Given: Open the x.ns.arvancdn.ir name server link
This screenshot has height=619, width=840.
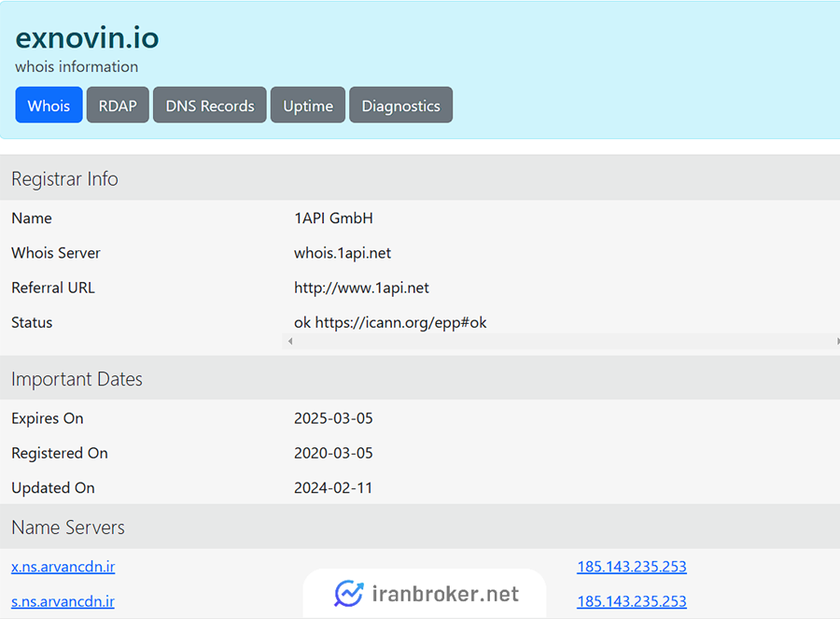Looking at the screenshot, I should pyautogui.click(x=63, y=567).
